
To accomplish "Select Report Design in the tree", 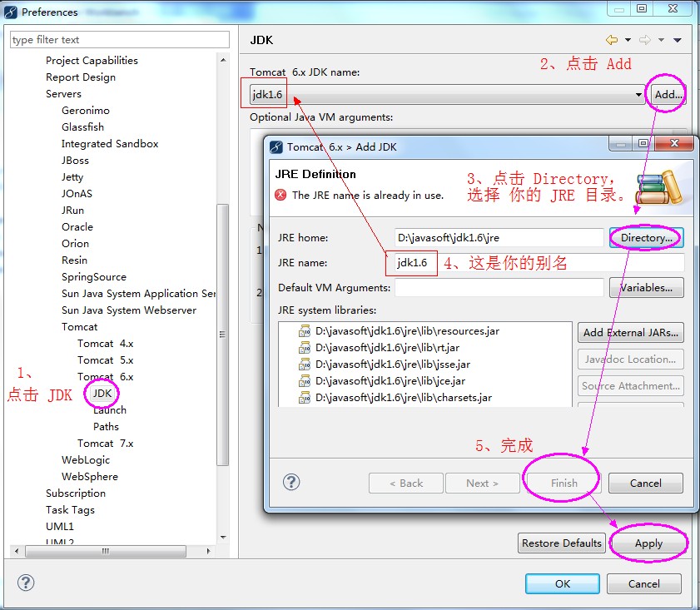I will (81, 77).
